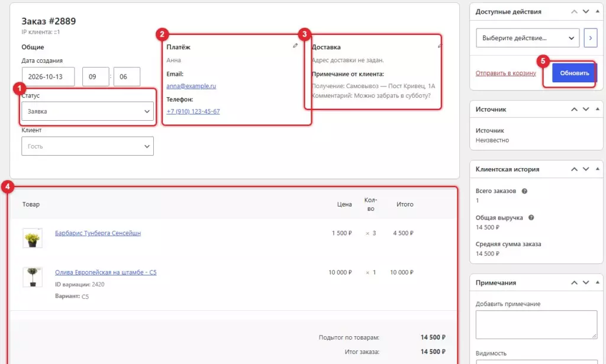Open Олива Европейская на штамбе product link

coord(105,272)
